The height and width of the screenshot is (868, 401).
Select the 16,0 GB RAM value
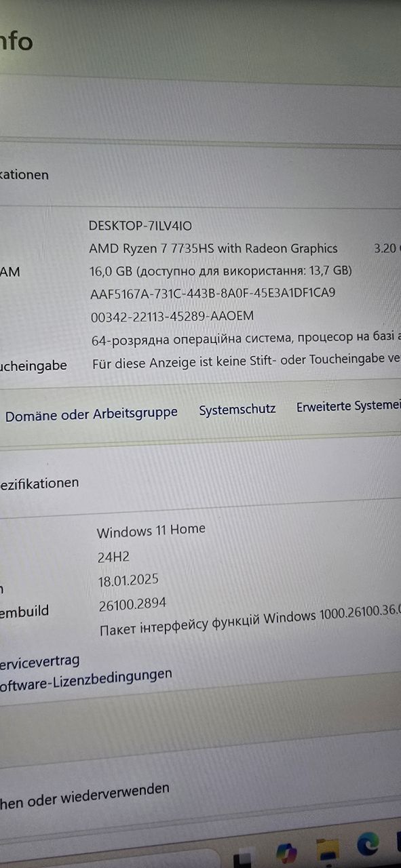(x=221, y=271)
